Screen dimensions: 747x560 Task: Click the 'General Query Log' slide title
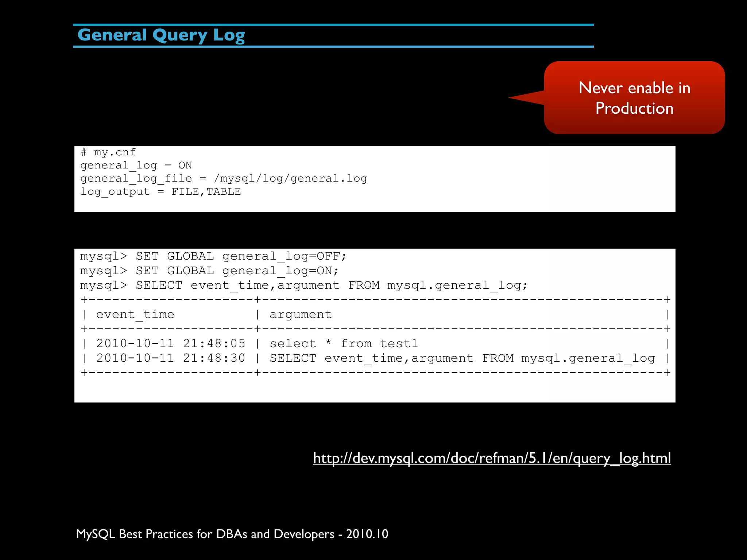click(161, 35)
